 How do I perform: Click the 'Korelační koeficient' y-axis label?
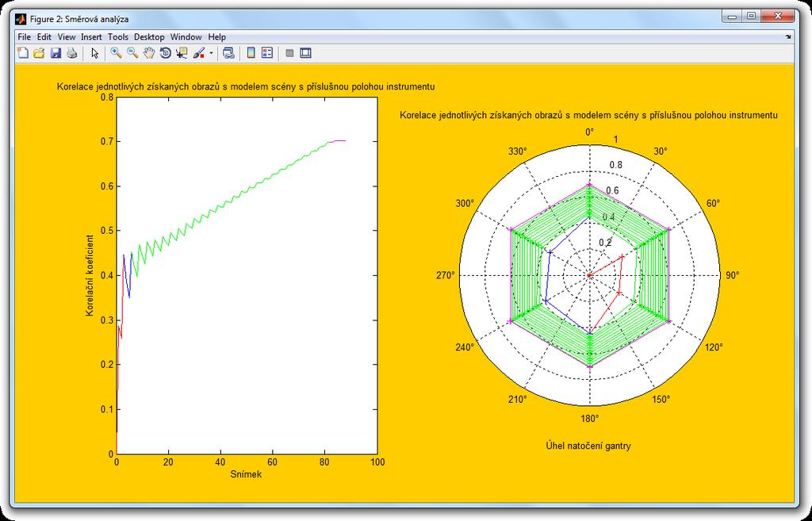(x=90, y=275)
